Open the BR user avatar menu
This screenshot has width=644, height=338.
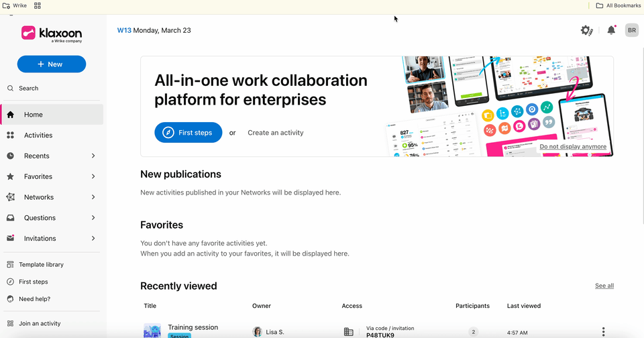(x=632, y=30)
